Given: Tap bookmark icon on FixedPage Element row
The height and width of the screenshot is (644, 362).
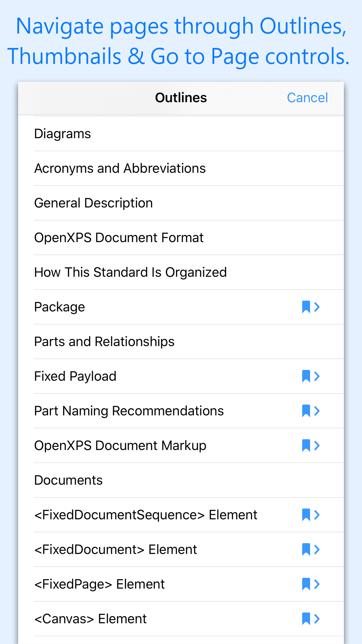Looking at the screenshot, I should [306, 584].
